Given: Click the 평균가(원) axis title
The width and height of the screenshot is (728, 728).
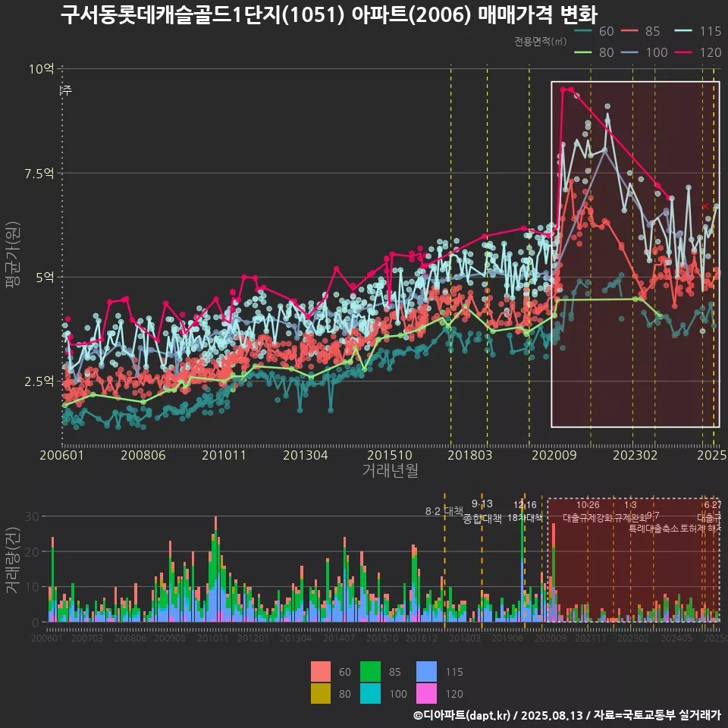Looking at the screenshot, I should click(13, 255).
